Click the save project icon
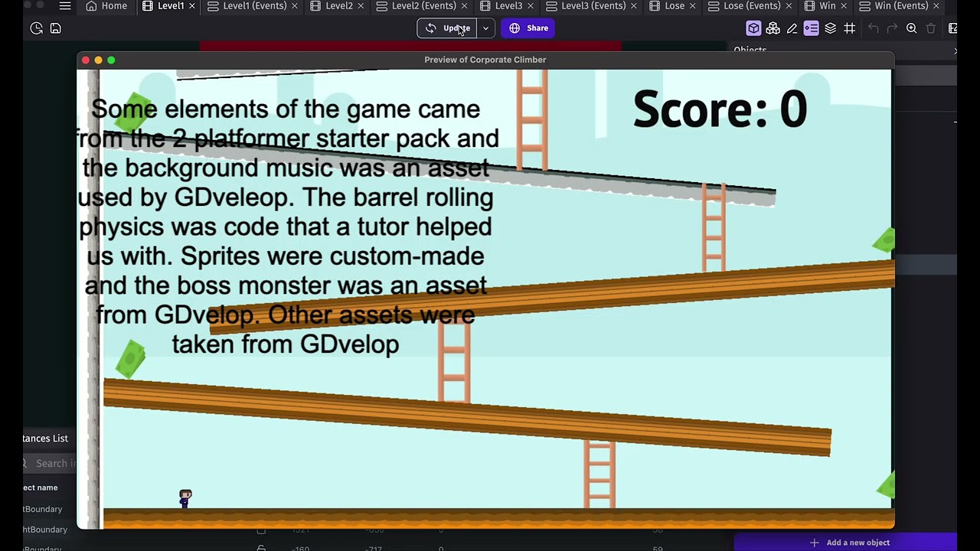Screen dimensions: 980x551 click(55, 28)
